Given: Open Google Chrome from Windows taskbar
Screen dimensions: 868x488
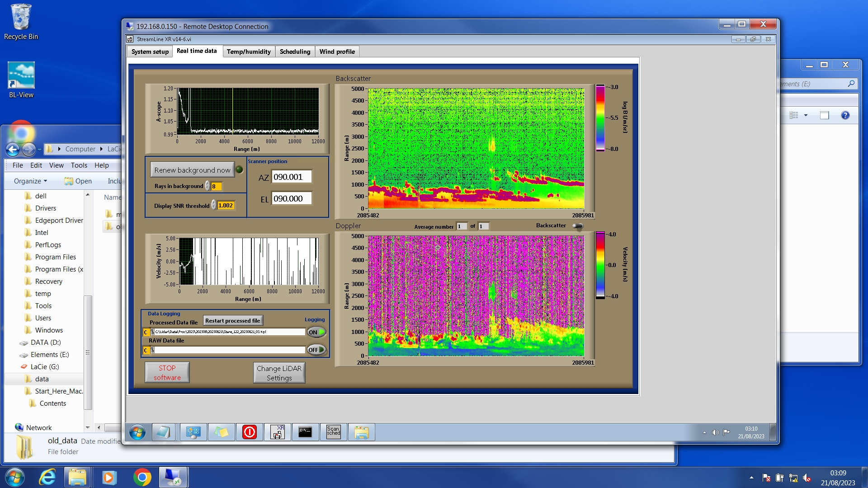Looking at the screenshot, I should tap(142, 477).
